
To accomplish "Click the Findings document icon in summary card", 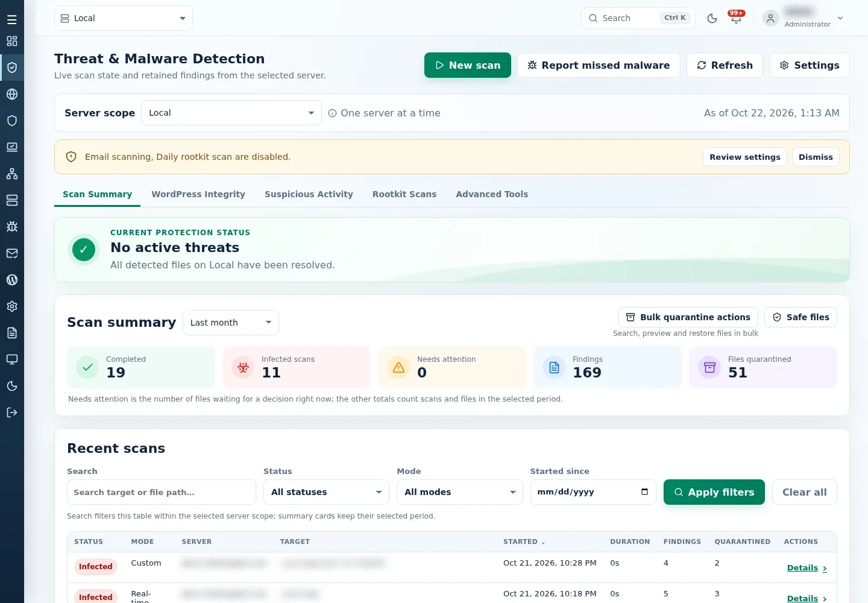I will [554, 367].
